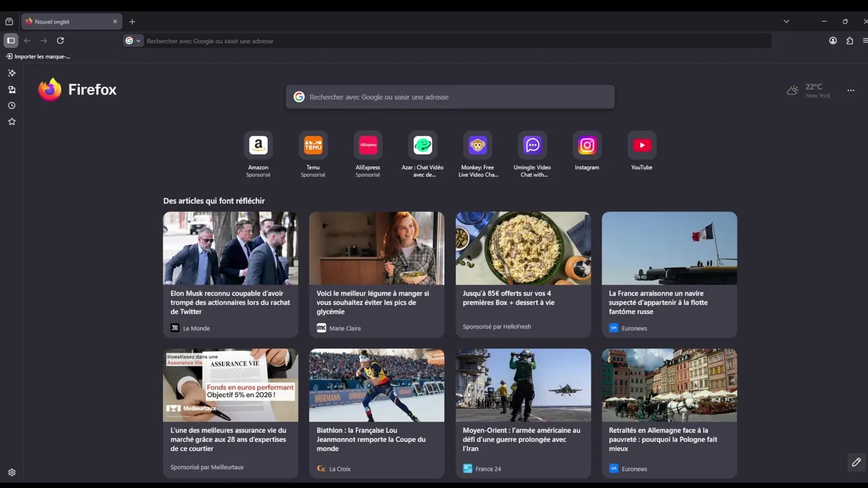Open sidebar settings gear icon
This screenshot has height=488, width=868.
click(12, 472)
